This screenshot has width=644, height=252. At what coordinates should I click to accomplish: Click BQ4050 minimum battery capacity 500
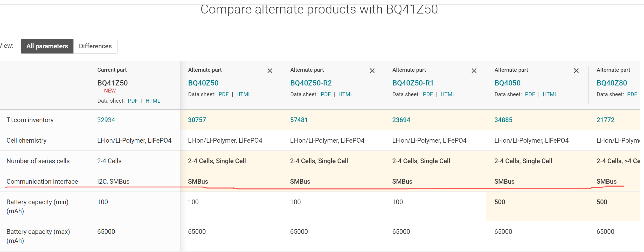pos(500,202)
